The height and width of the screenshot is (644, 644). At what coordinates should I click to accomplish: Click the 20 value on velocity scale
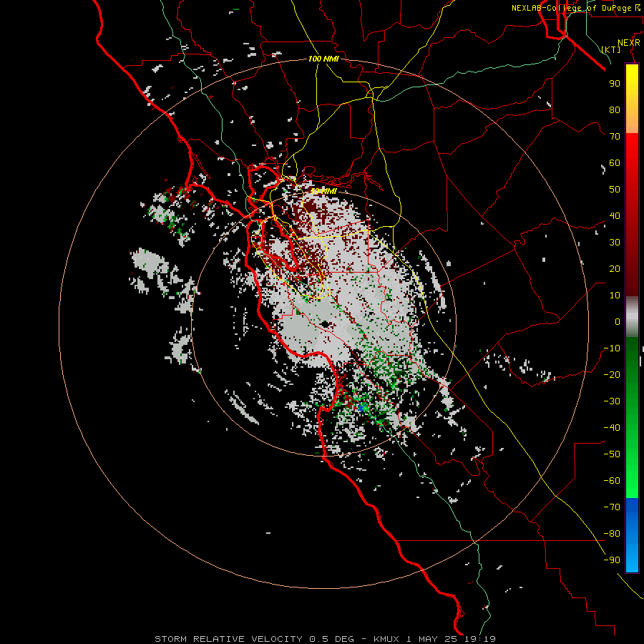(615, 268)
